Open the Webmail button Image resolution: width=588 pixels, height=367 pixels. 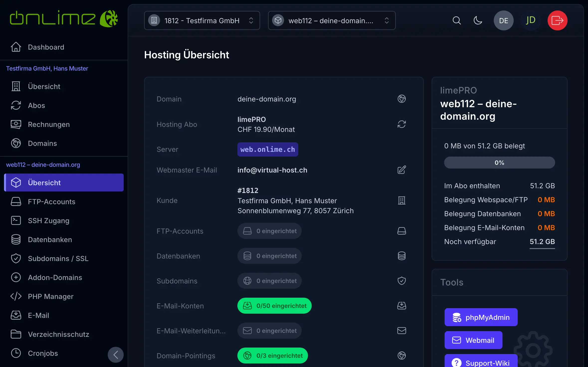(x=473, y=340)
